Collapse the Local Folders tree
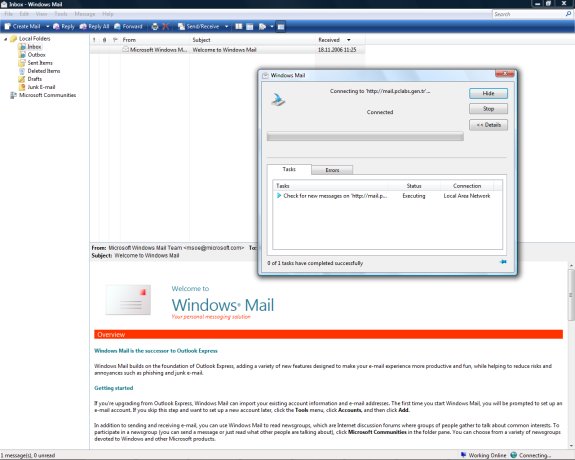The height and width of the screenshot is (460, 575). (x=6, y=39)
